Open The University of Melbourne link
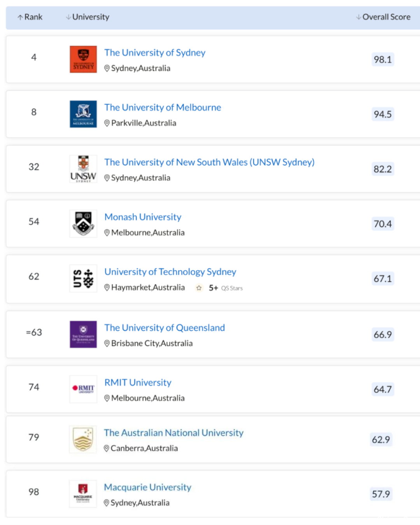This screenshot has height=525, width=420. [163, 107]
